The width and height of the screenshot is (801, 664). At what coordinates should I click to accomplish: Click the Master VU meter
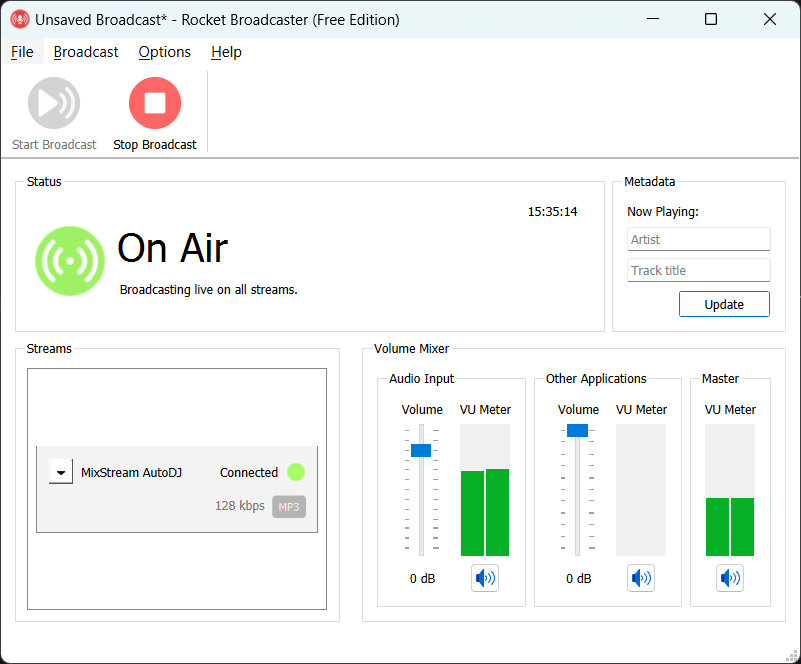pyautogui.click(x=729, y=490)
